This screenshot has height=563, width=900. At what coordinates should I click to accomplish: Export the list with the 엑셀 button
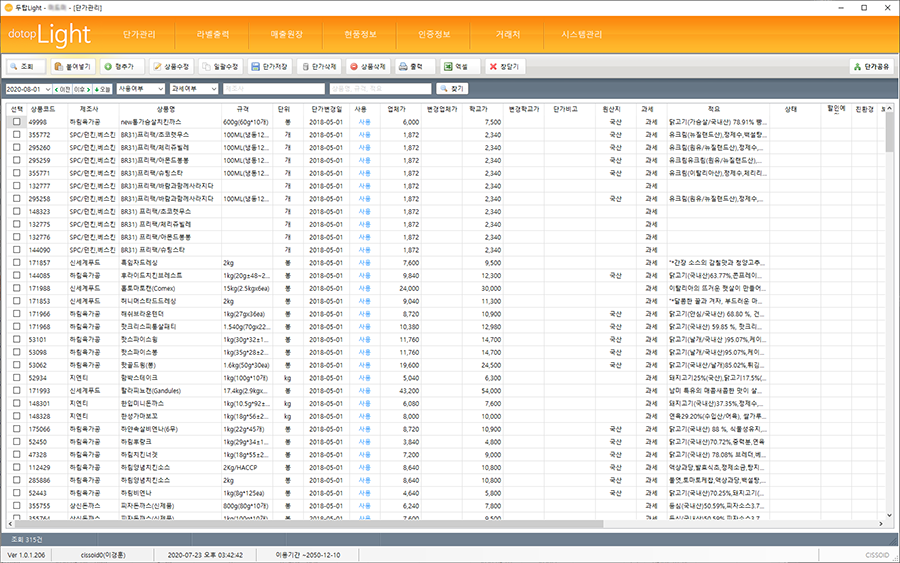tap(457, 67)
